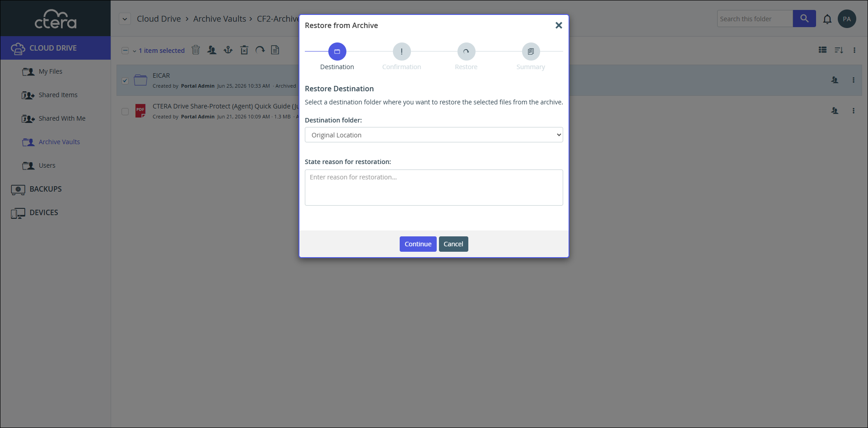The image size is (868, 428).
Task: Open the sort order options
Action: coord(839,50)
